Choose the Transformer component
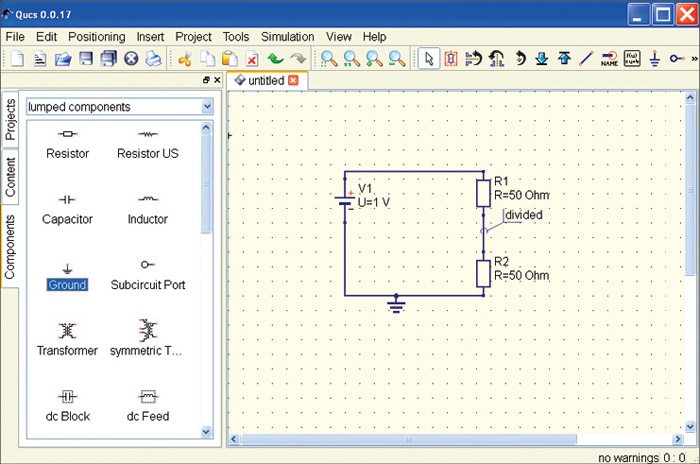This screenshot has width=700, height=464. point(67,338)
